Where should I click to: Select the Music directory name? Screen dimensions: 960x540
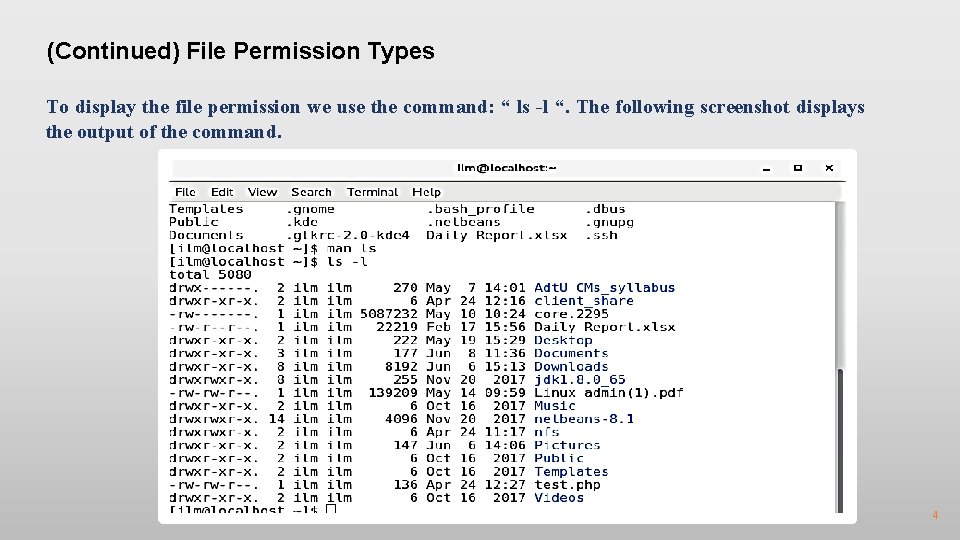555,406
